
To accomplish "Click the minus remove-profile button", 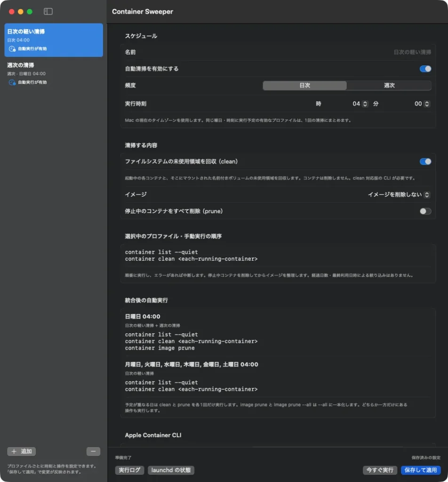I will (93, 451).
